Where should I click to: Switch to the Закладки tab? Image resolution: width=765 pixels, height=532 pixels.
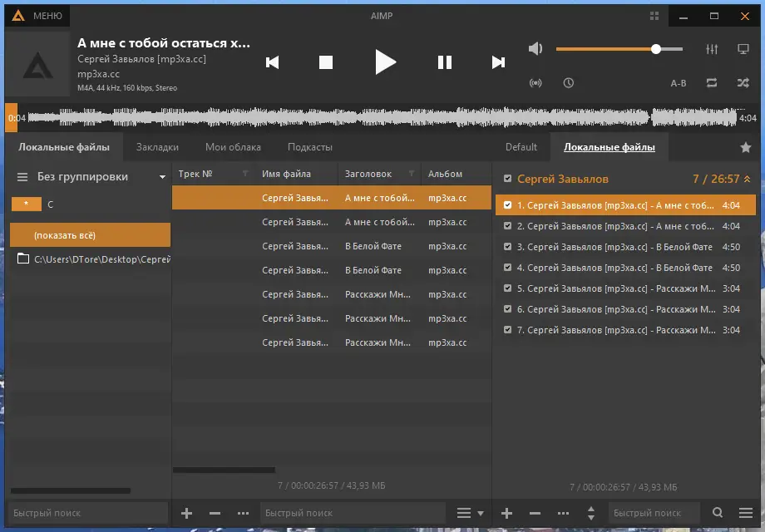point(157,147)
